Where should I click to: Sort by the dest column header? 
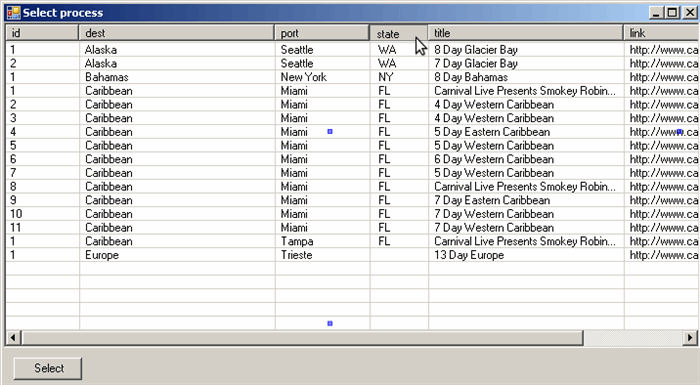[176, 33]
